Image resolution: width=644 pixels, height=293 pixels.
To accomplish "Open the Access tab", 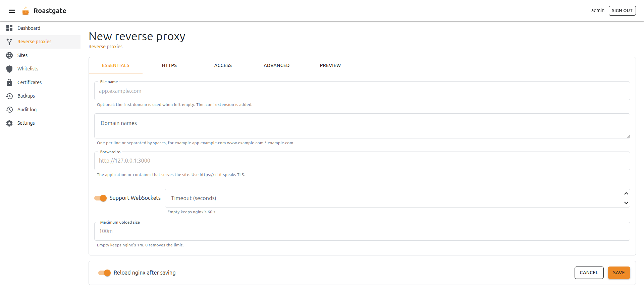I will 223,65.
